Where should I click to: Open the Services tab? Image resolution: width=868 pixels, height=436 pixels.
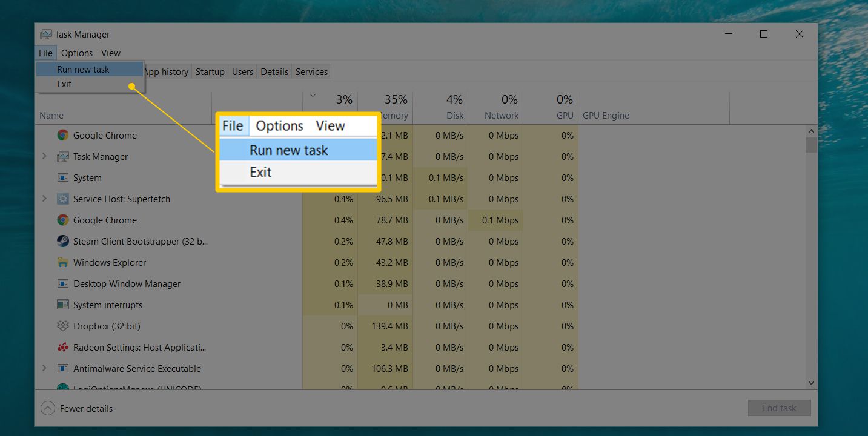click(x=311, y=72)
